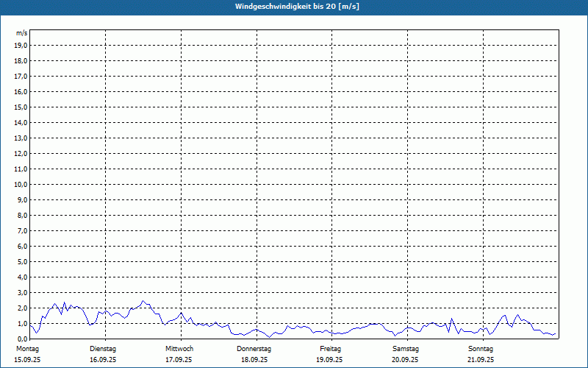Click the 'Samstag' day label
Image resolution: width=588 pixels, height=368 pixels.
[406, 349]
